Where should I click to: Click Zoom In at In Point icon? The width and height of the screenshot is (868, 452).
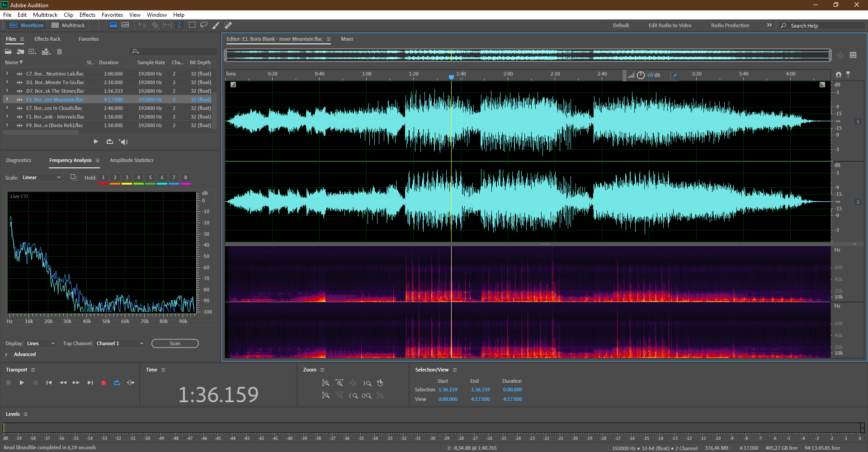[x=353, y=395]
